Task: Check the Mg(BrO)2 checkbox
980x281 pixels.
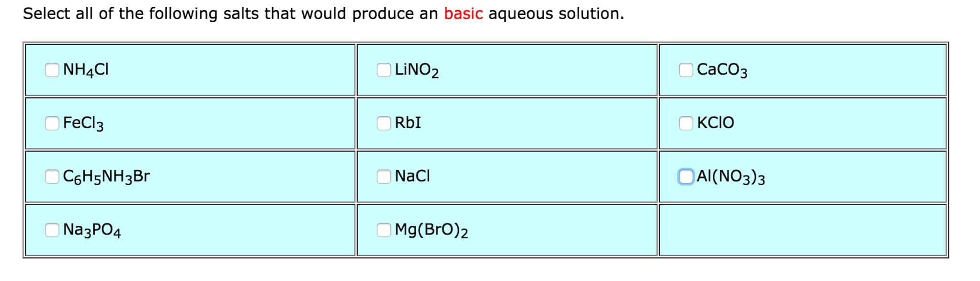Action: pyautogui.click(x=383, y=231)
